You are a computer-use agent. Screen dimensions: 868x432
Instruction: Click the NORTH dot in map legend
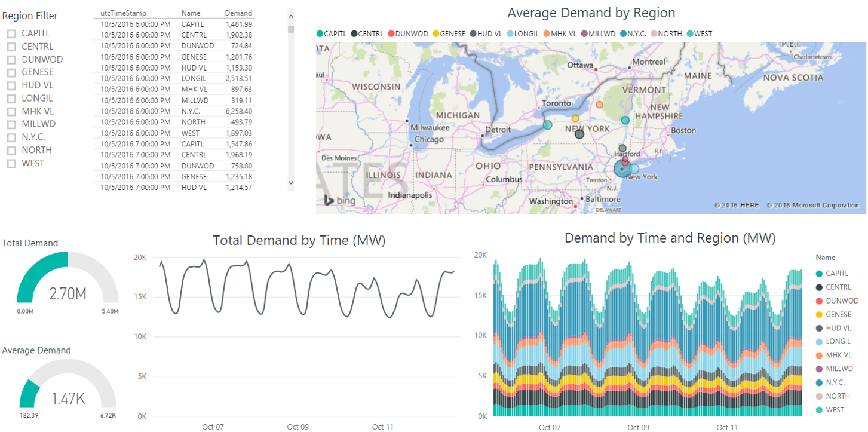[655, 34]
